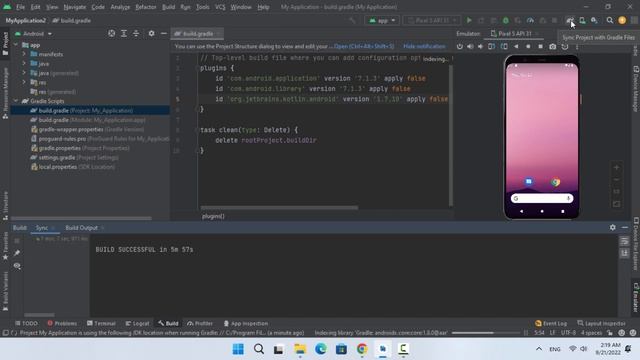Open Build panel gear settings

tap(613, 227)
